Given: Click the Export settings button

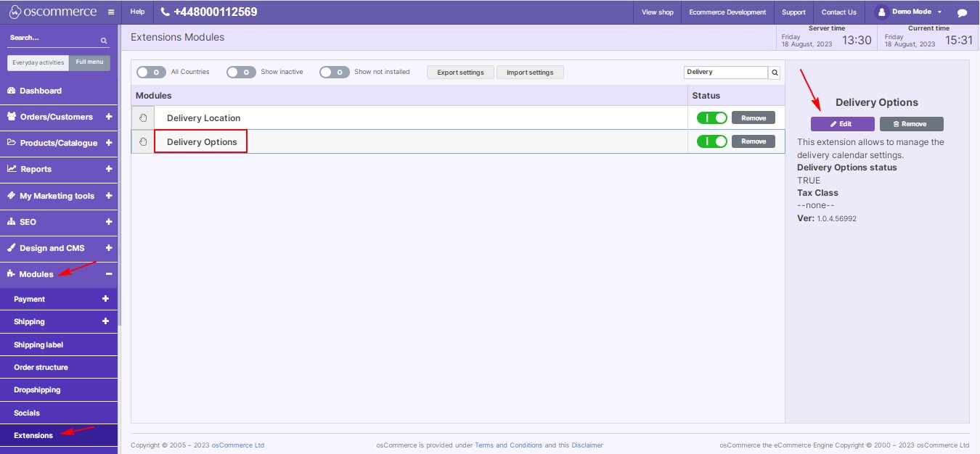Looking at the screenshot, I should [x=460, y=73].
